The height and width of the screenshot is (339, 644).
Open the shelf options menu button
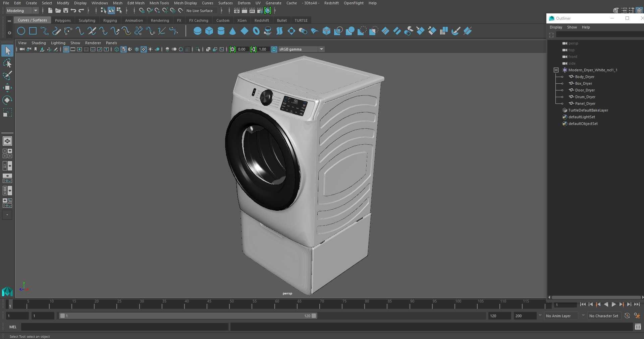(x=9, y=32)
